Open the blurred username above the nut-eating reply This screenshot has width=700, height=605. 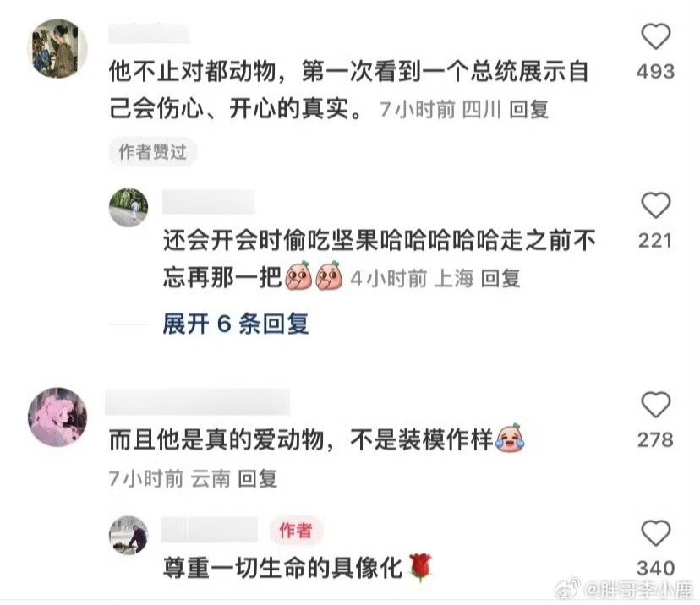point(209,202)
